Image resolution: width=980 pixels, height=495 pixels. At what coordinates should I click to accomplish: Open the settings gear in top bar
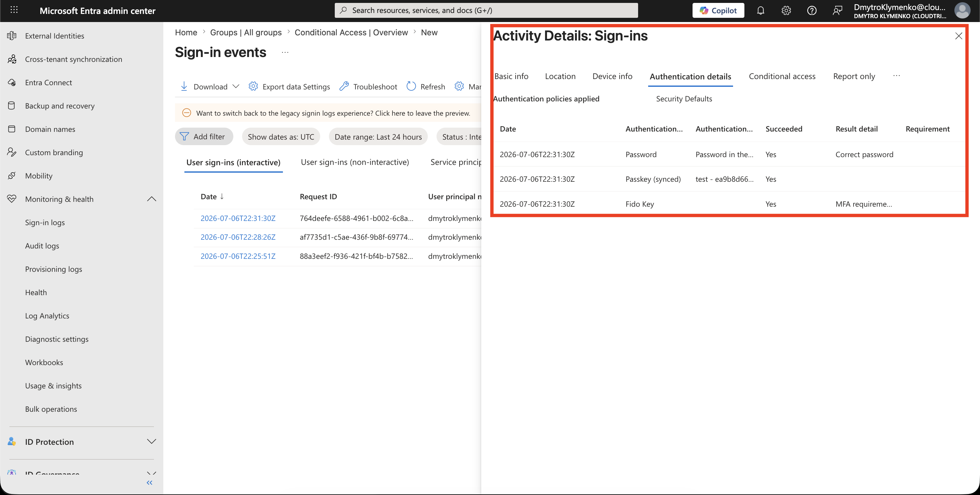786,11
